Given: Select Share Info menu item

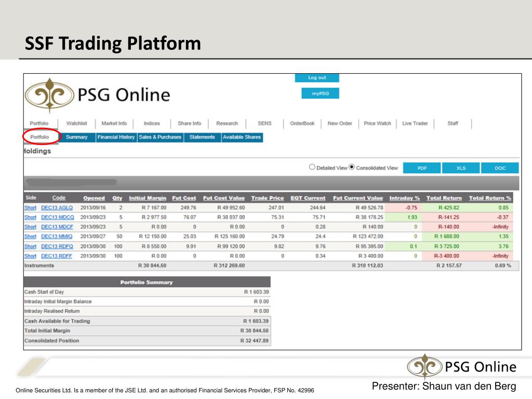Looking at the screenshot, I should click(189, 123).
